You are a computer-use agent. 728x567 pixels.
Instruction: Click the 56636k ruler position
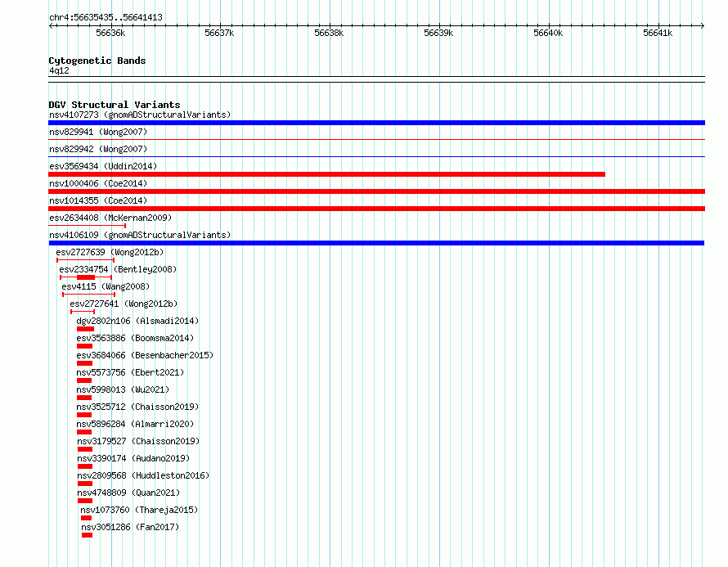(x=110, y=33)
